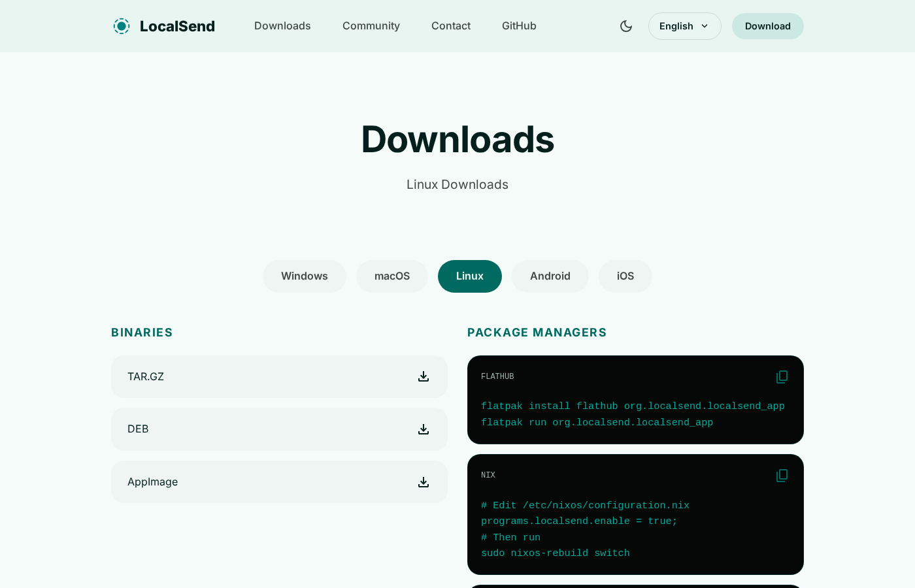Click the 'sudo nixos-rebuild switch' line
The width and height of the screenshot is (915, 588).
556,553
